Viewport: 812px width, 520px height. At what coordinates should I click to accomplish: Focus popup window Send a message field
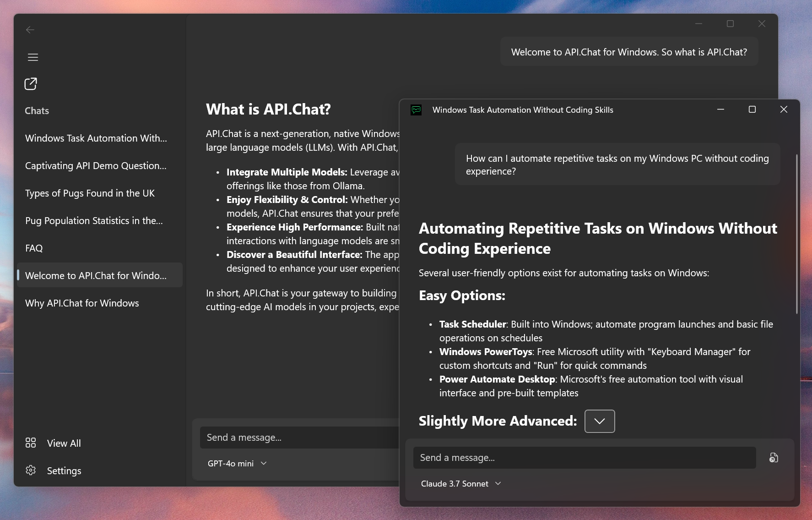coord(585,458)
